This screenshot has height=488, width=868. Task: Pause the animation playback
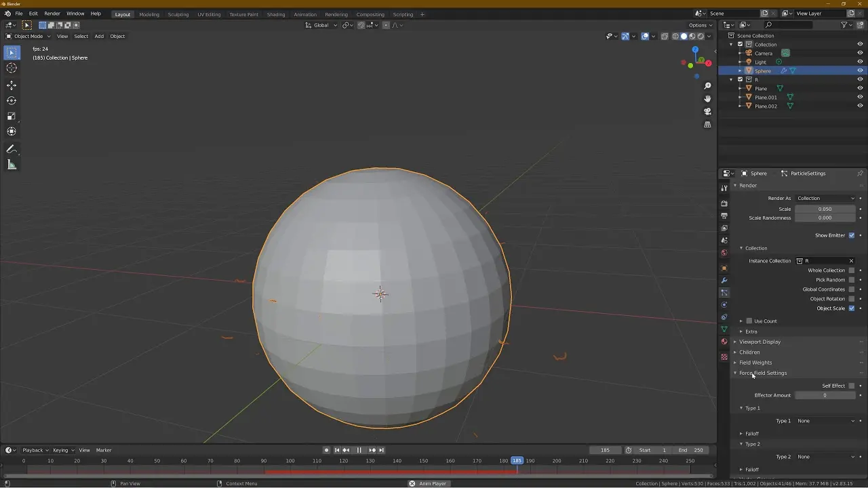coord(359,450)
